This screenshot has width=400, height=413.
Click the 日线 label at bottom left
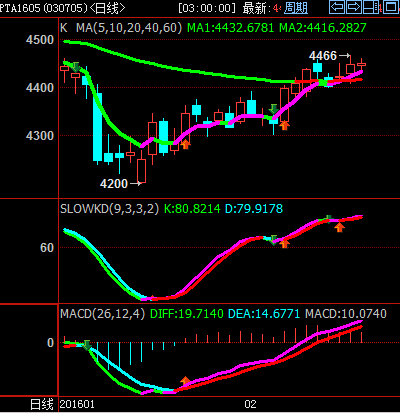(42, 404)
